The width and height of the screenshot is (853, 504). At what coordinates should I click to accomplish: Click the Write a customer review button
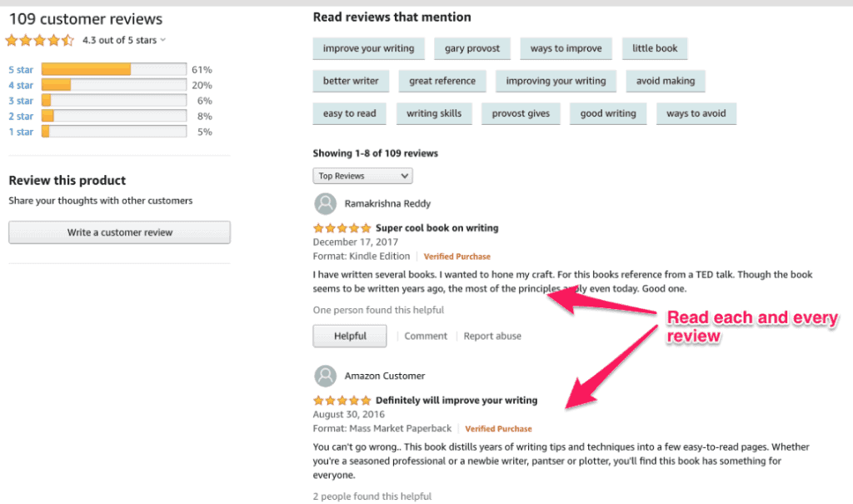tap(118, 232)
